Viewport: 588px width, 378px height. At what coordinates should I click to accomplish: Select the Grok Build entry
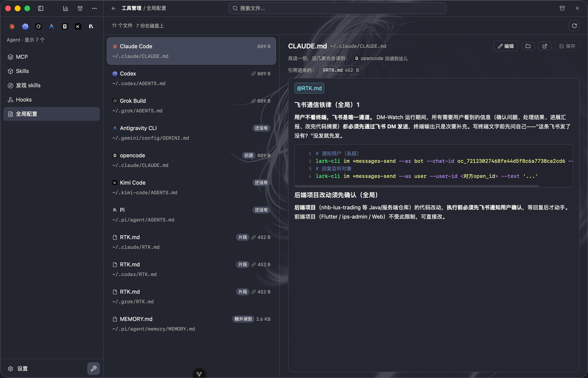point(191,106)
